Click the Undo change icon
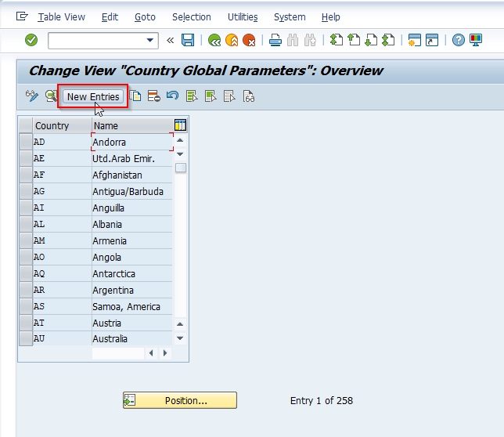This screenshot has width=504, height=437. coord(172,96)
